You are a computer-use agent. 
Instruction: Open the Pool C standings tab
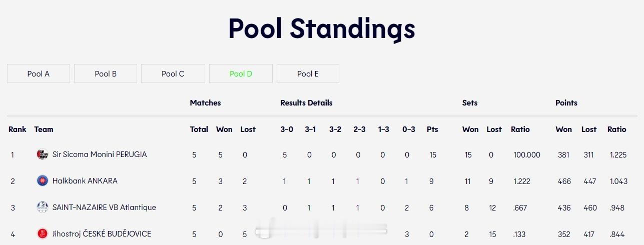(173, 73)
